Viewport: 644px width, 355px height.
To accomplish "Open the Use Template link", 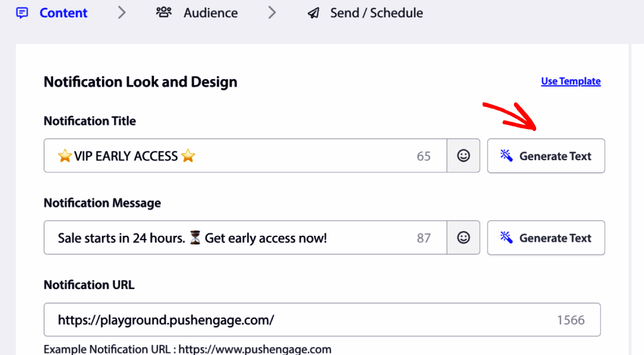I will [570, 81].
